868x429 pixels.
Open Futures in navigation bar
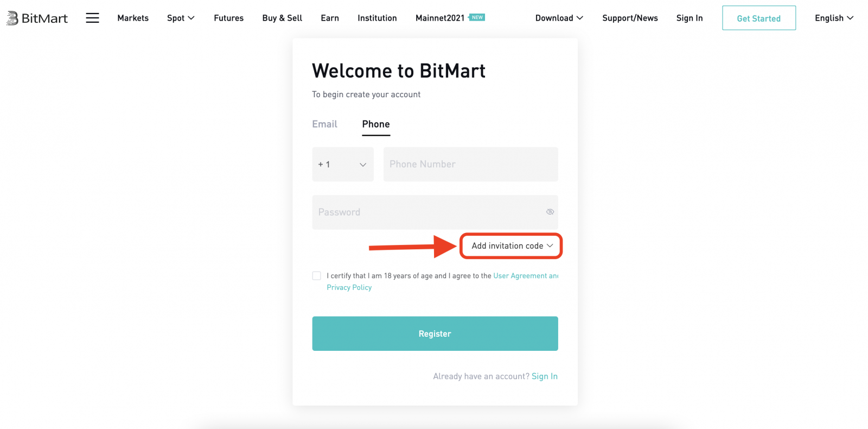click(228, 18)
